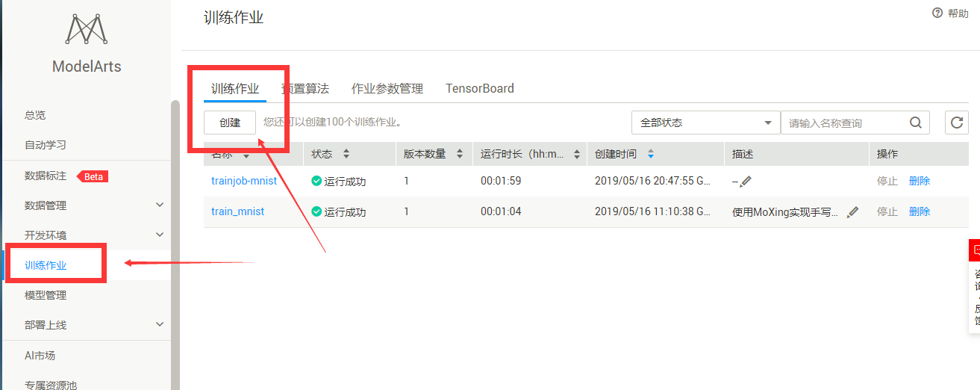Screen dimensions: 980x390
Task: Open 数据标注 in the sidebar
Action: (x=46, y=176)
